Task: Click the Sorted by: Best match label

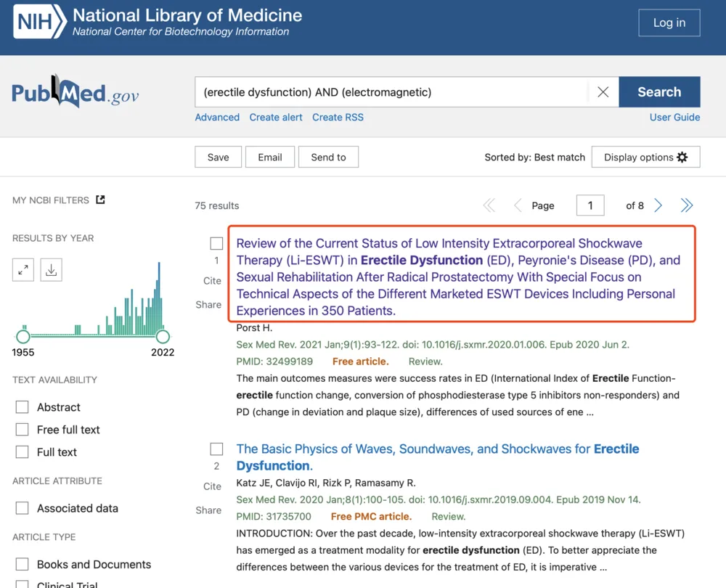Action: 535,157
